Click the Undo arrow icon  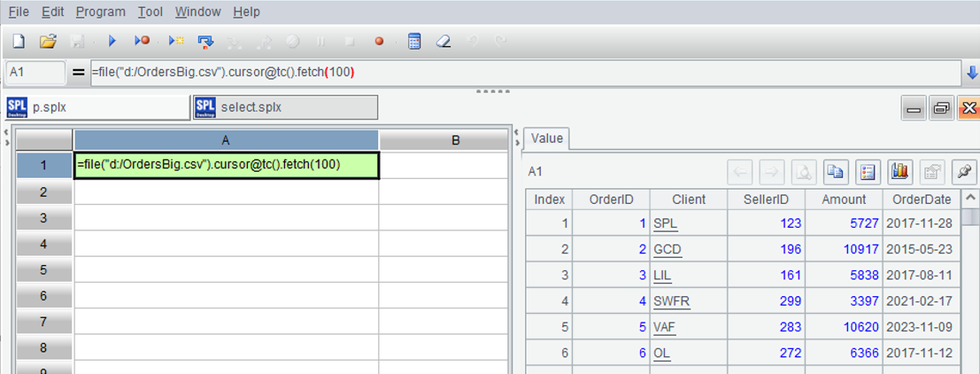[x=473, y=42]
